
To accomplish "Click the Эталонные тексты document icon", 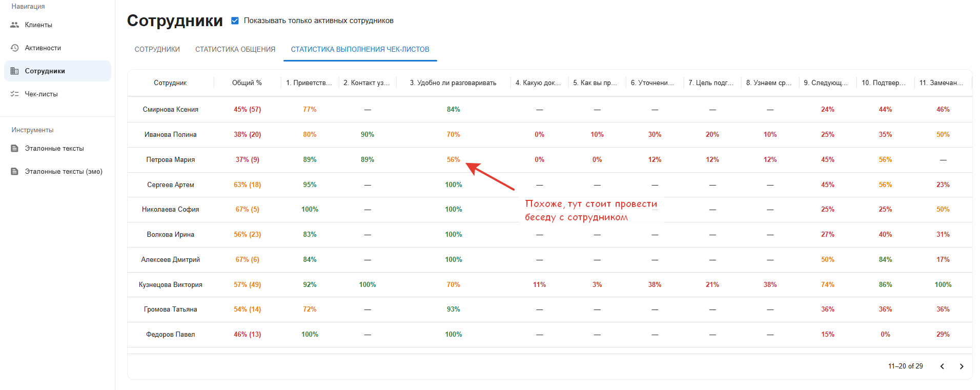I will [14, 148].
